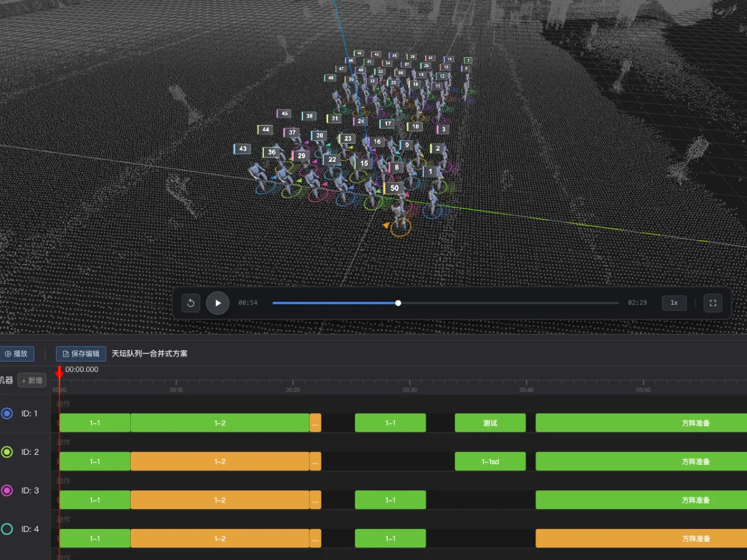747x560 pixels.
Task: Select the 1-1sd clip on ID 2
Action: pyautogui.click(x=490, y=462)
